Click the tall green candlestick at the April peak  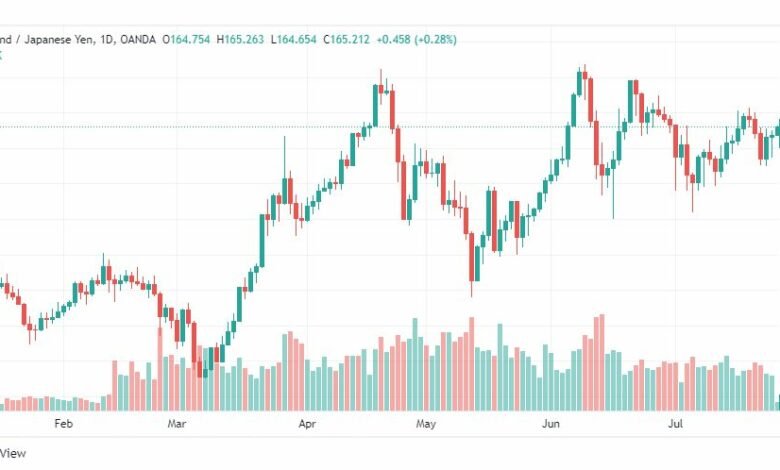(x=376, y=105)
